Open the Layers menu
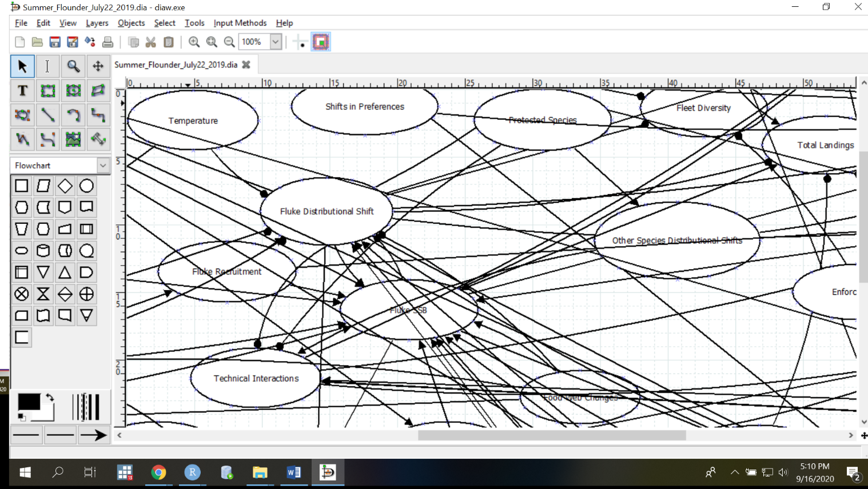This screenshot has height=489, width=868. coord(97,23)
